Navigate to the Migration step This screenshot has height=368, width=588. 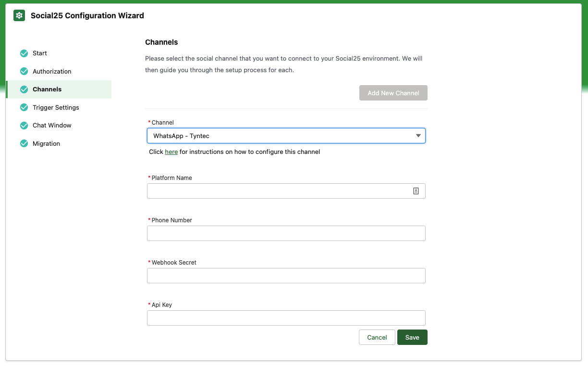pyautogui.click(x=46, y=143)
